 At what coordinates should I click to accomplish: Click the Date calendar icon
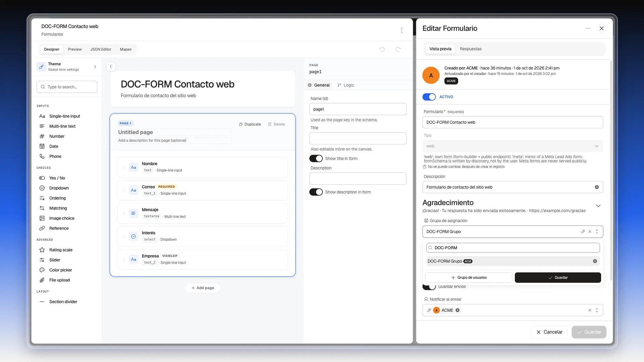pos(42,146)
